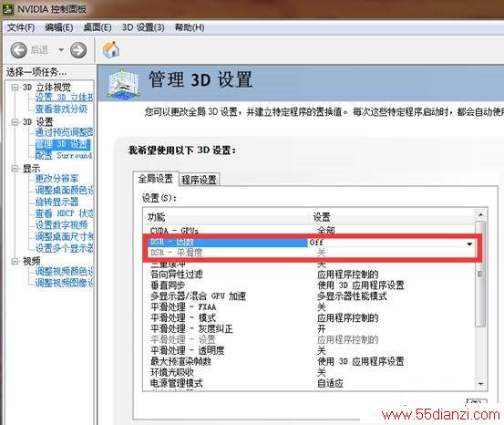Viewport: 504px width, 425px height.
Task: Open 调整桌面尺寸和位置 link
Action: 65,236
